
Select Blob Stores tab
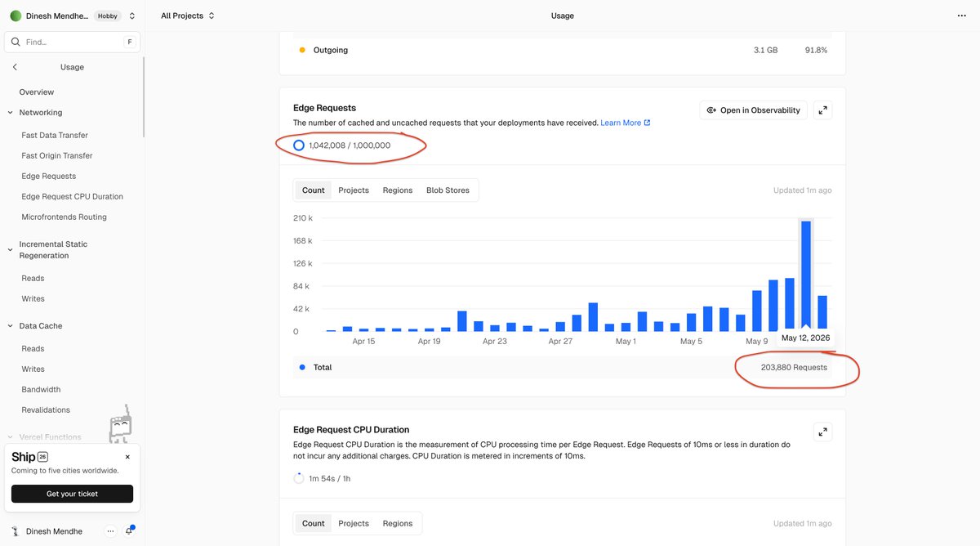(x=448, y=190)
